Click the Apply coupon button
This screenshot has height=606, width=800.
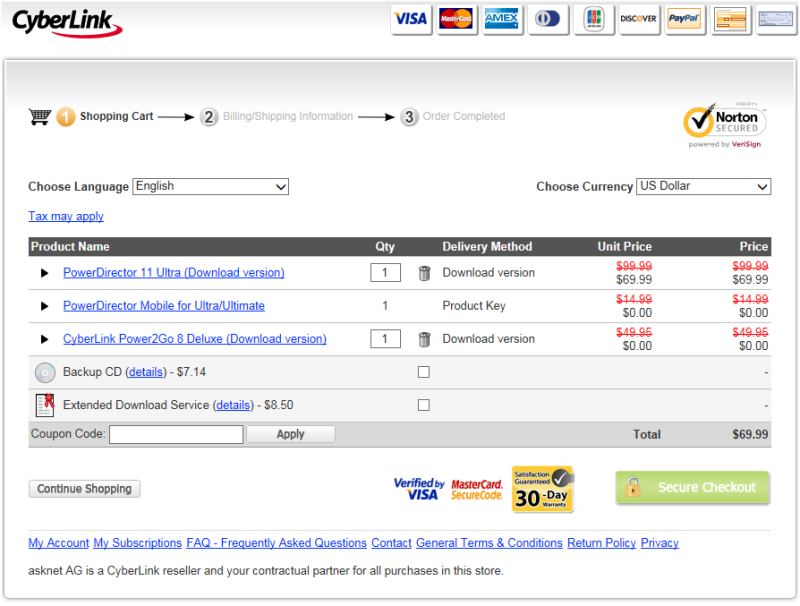click(291, 435)
